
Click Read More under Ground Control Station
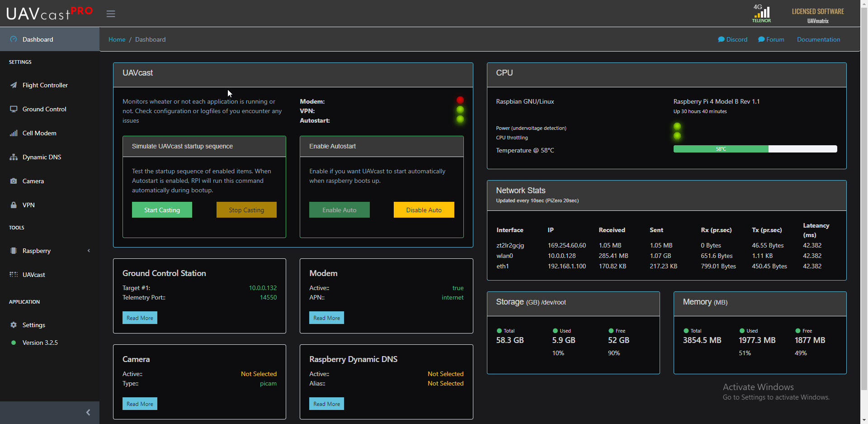[x=140, y=318]
